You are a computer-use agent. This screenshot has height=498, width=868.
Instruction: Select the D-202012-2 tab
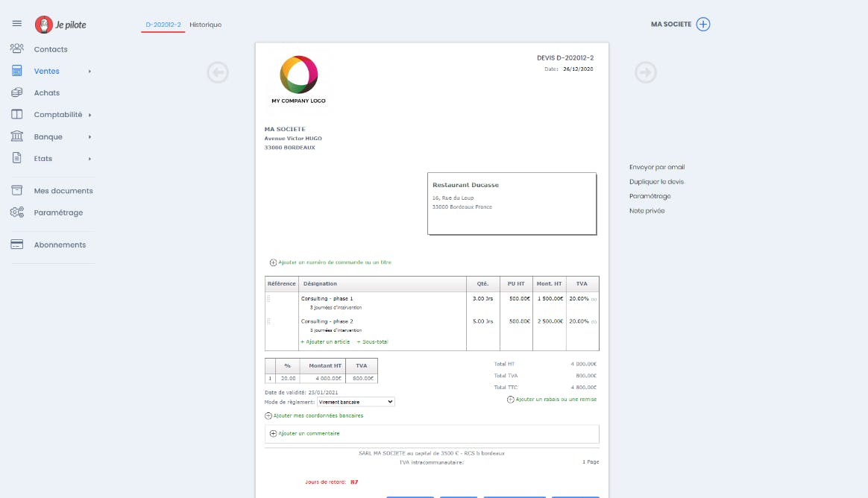pos(163,25)
